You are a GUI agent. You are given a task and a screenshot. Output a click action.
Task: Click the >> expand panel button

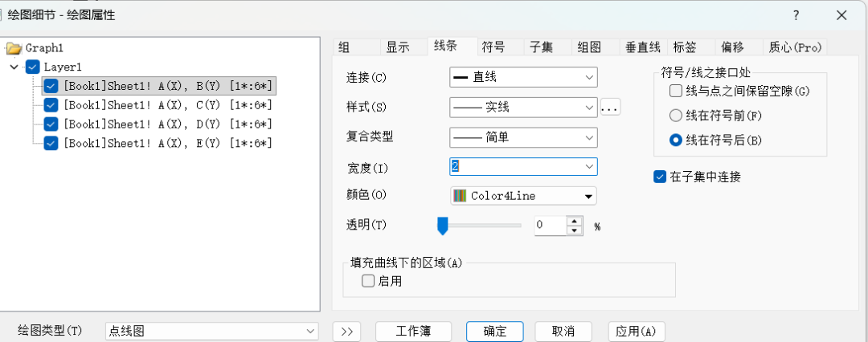tap(347, 332)
